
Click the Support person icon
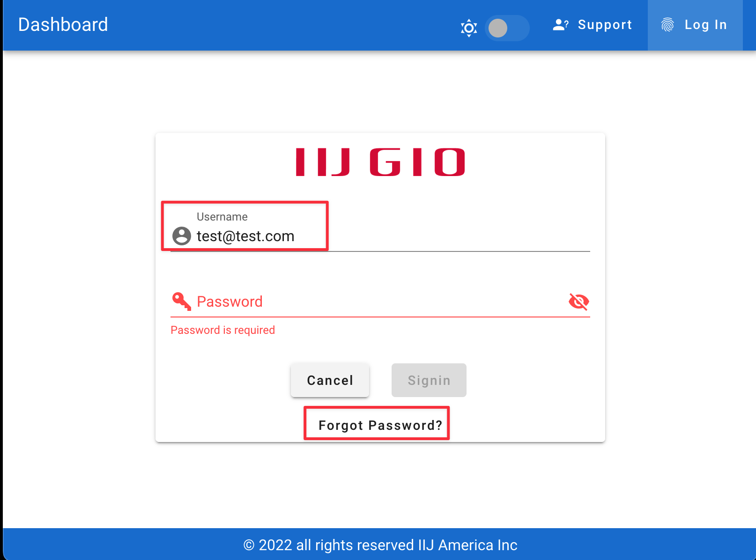point(561,25)
